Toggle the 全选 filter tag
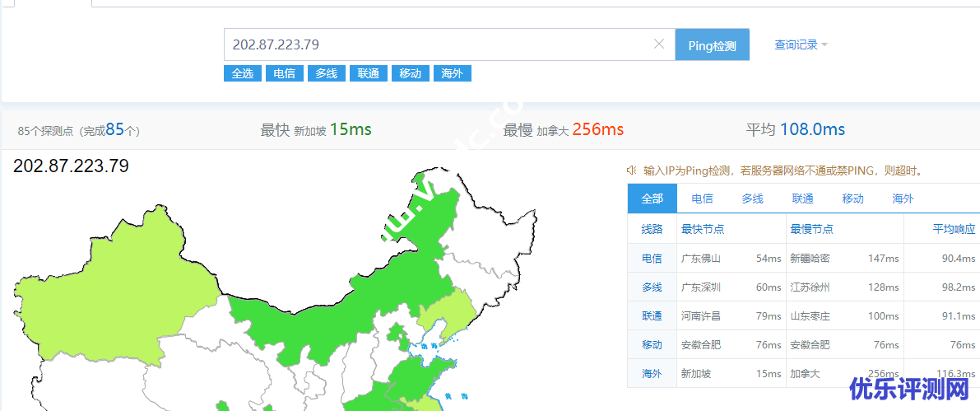 [x=243, y=73]
